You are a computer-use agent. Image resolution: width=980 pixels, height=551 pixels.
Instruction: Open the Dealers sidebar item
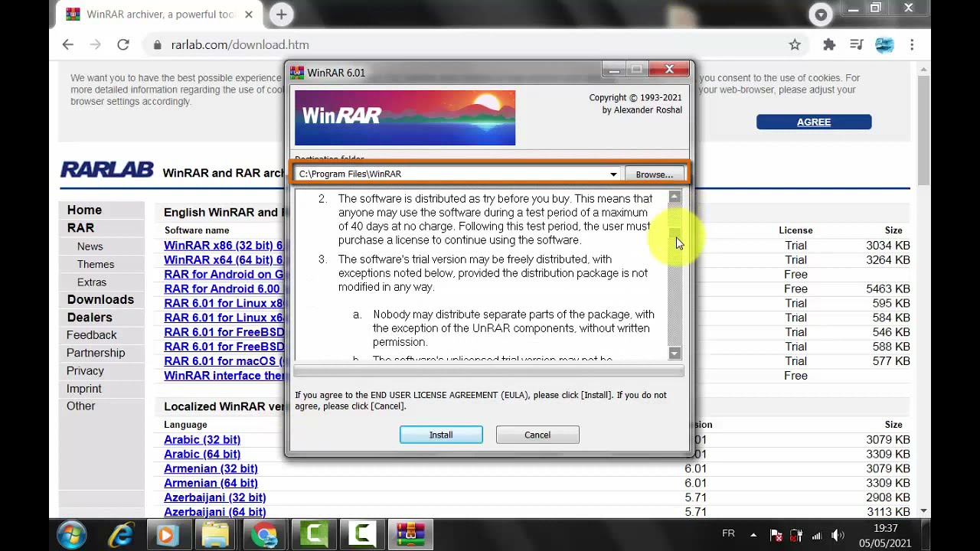90,317
